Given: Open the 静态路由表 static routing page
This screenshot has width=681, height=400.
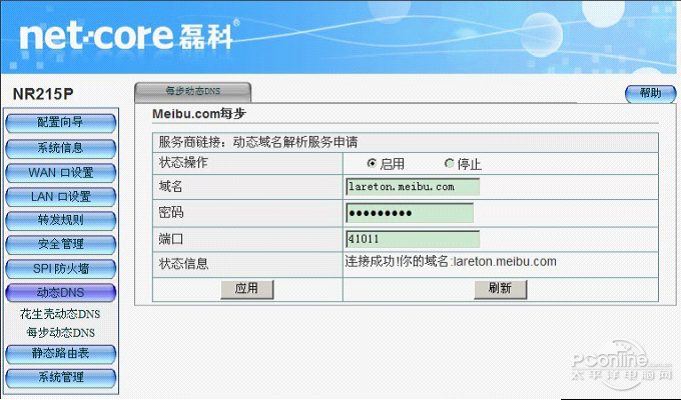Looking at the screenshot, I should pos(61,353).
